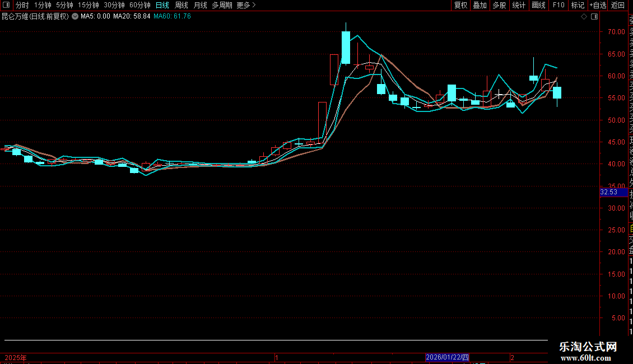The width and height of the screenshot is (633, 364).
Task: Open the 多股 multi-stock view
Action: point(499,5)
